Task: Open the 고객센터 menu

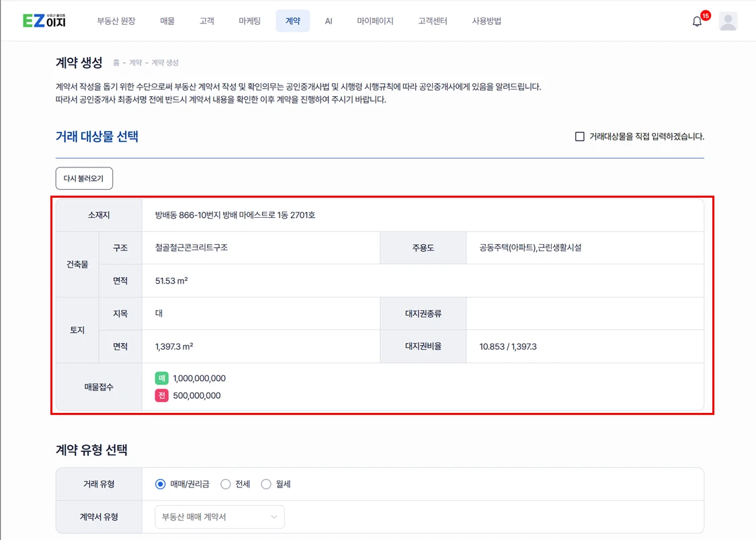Action: [x=432, y=21]
